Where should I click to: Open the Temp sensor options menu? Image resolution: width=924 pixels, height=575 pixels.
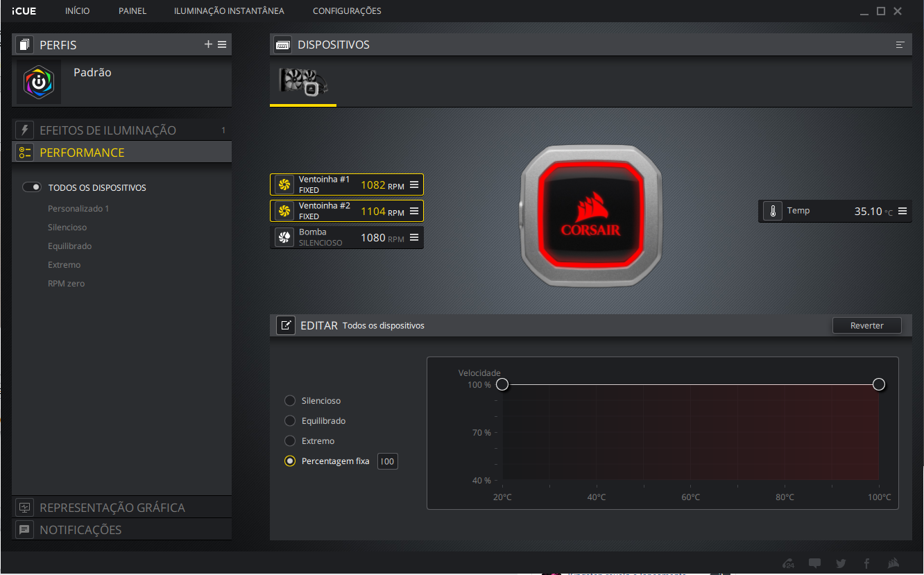902,211
